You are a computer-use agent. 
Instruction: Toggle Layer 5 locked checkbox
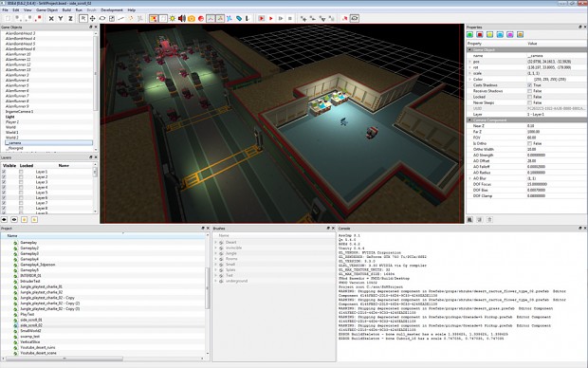click(x=21, y=193)
